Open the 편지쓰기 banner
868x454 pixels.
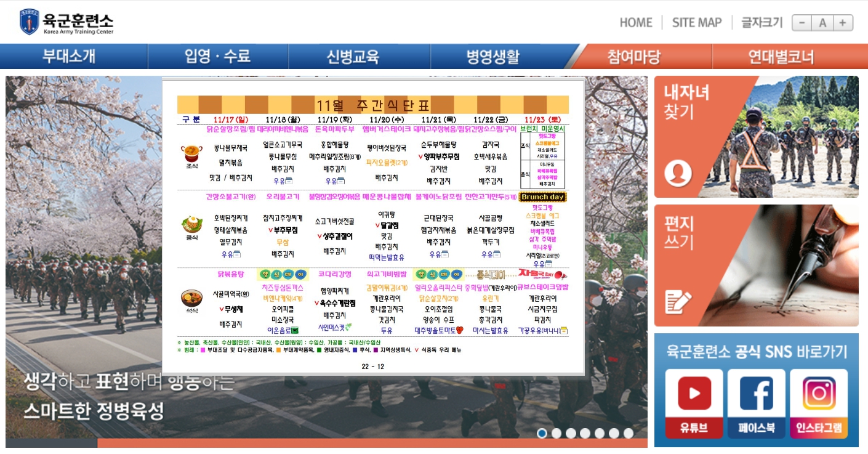(x=756, y=266)
